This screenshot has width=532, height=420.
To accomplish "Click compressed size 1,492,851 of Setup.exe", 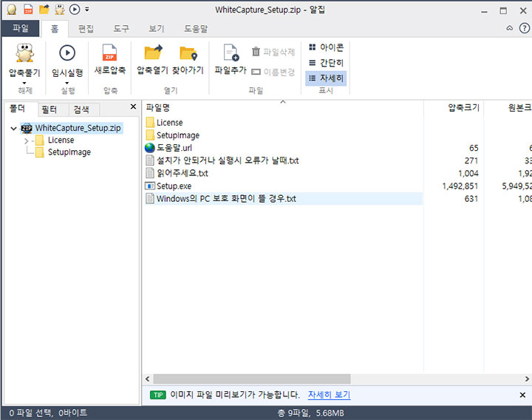I will pyautogui.click(x=460, y=186).
